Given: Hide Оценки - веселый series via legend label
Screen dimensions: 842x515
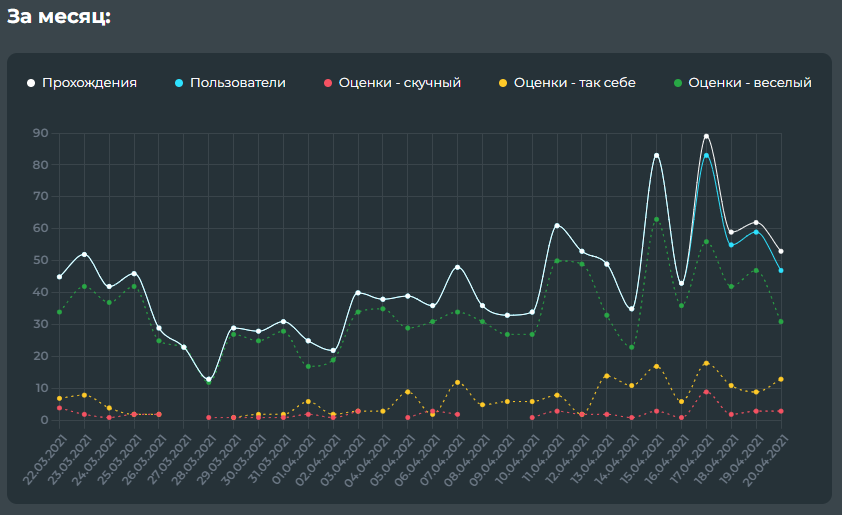Looking at the screenshot, I should pos(749,83).
